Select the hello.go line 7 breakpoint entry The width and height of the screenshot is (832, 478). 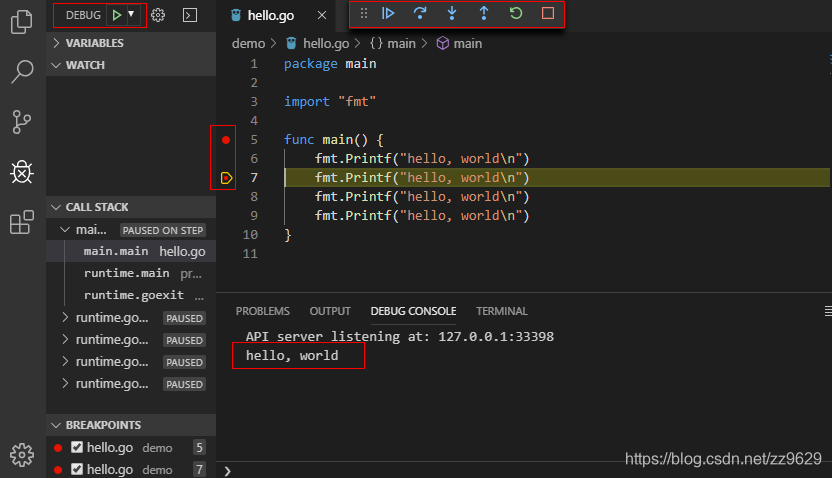[x=131, y=469]
